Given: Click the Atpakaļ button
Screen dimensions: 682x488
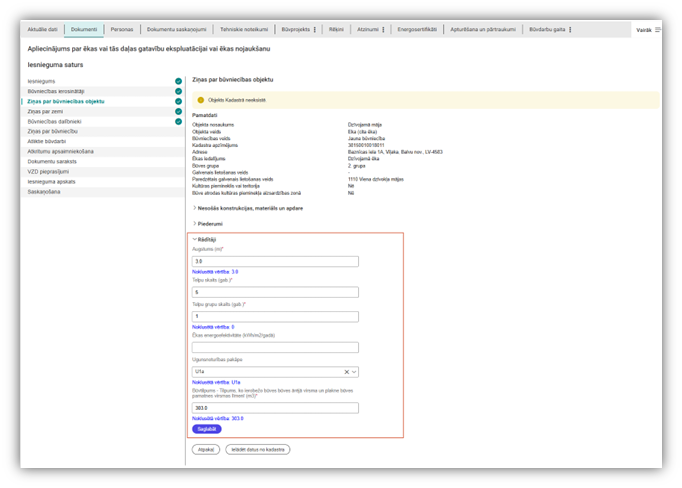Looking at the screenshot, I should click(x=205, y=449).
